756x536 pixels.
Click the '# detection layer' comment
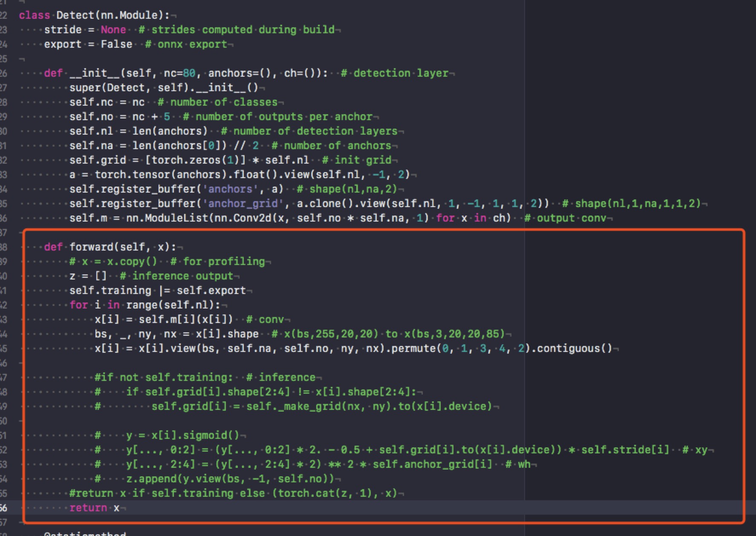click(x=395, y=73)
